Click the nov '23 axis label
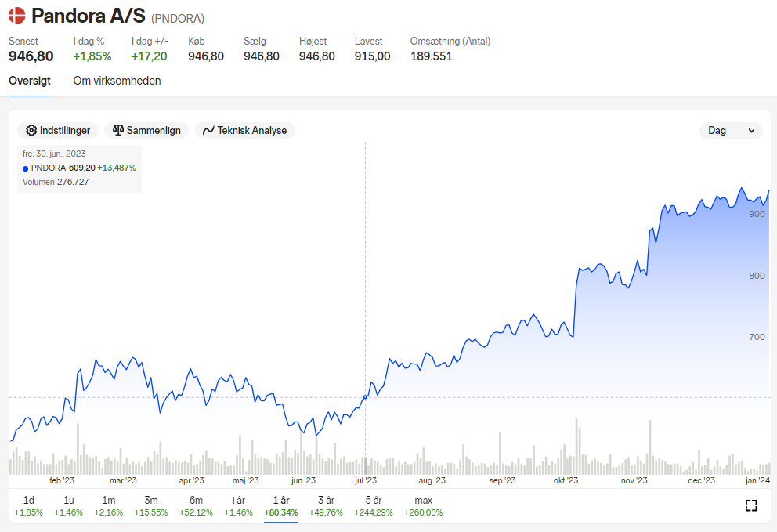Image resolution: width=777 pixels, height=532 pixels. point(634,480)
